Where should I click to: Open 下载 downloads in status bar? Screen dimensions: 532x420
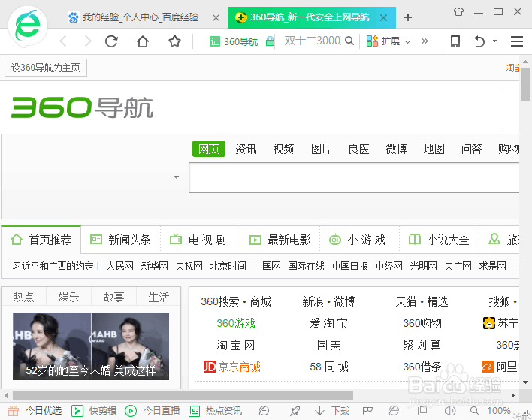coord(332,411)
